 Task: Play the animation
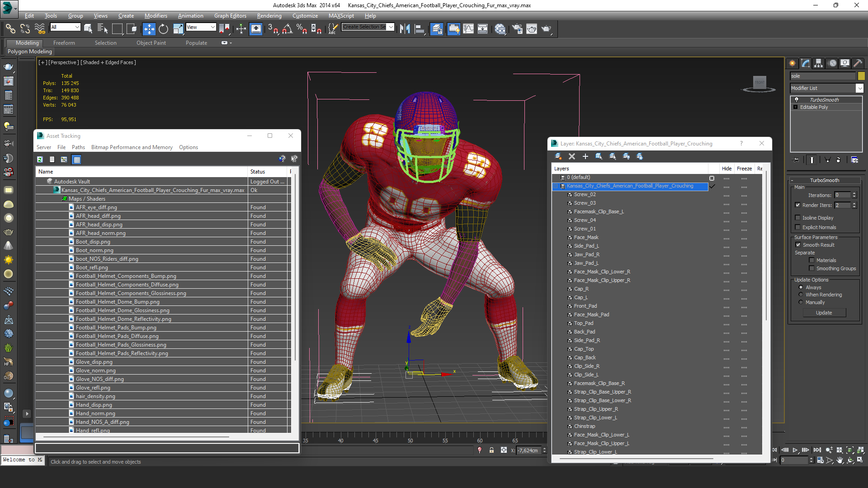point(795,450)
